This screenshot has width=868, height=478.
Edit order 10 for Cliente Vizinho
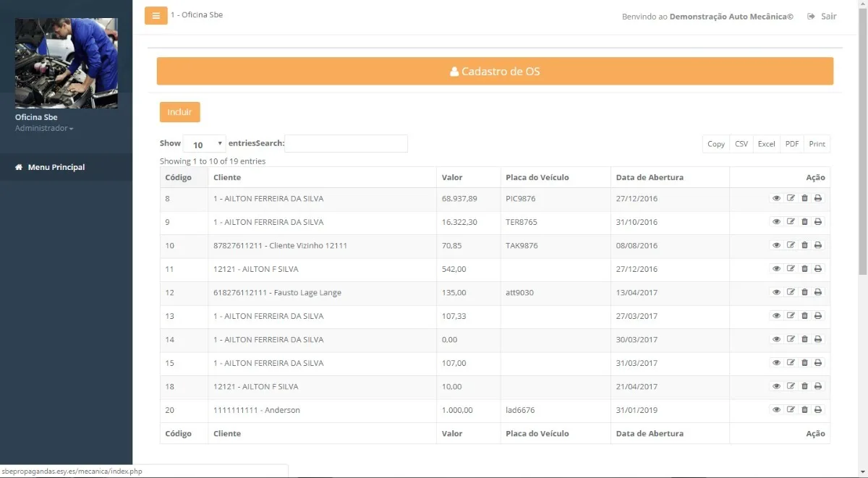(x=791, y=245)
